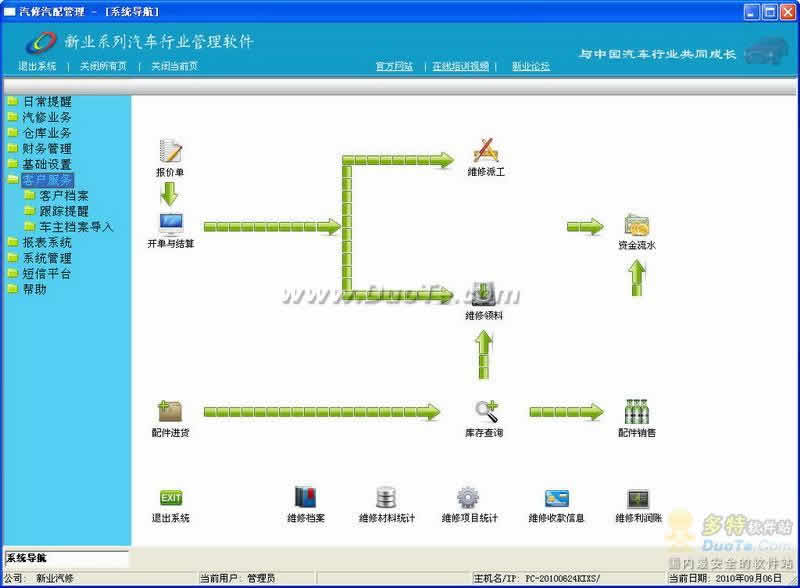The height and width of the screenshot is (588, 800).
Task: Open the 在线培训视频 link
Action: coord(460,66)
